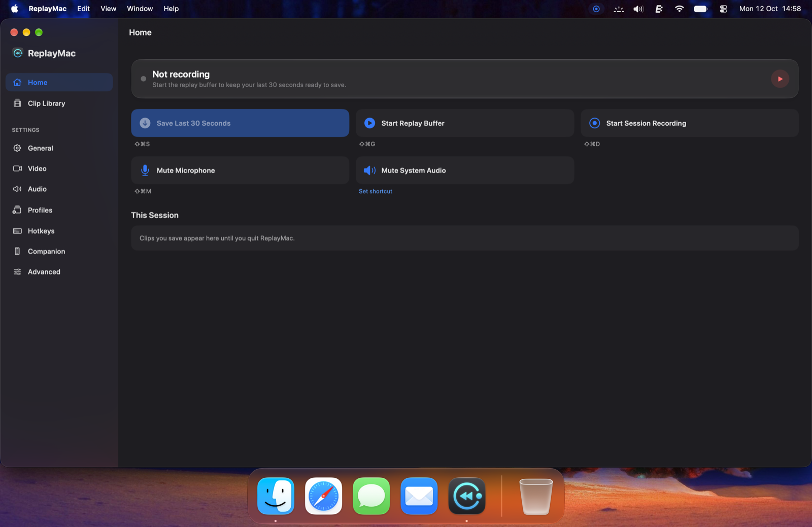Click the volume icon in menu bar
This screenshot has height=527, width=812.
coord(638,9)
